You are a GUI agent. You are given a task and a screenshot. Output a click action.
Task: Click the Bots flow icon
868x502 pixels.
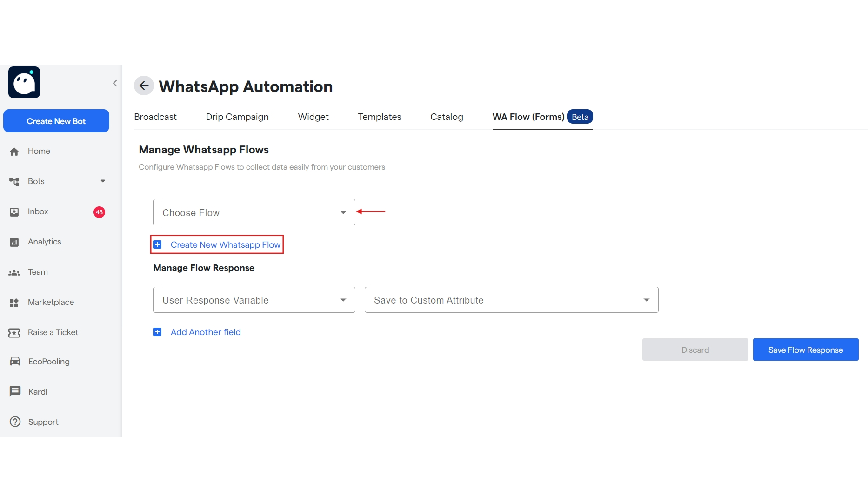point(14,182)
